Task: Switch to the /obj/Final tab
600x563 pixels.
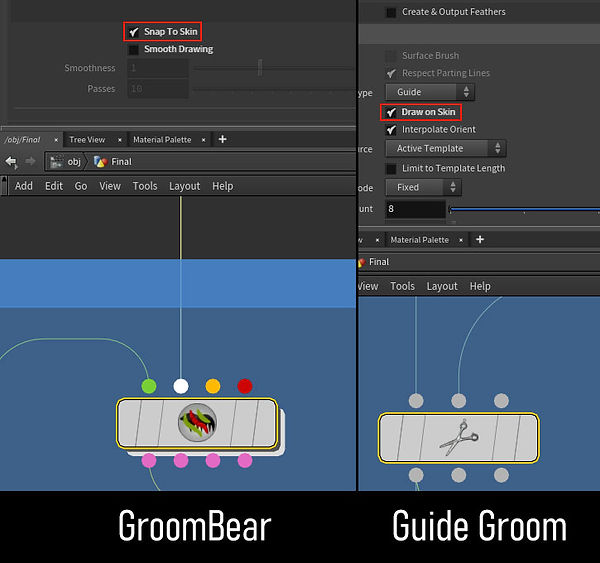Action: [22, 140]
